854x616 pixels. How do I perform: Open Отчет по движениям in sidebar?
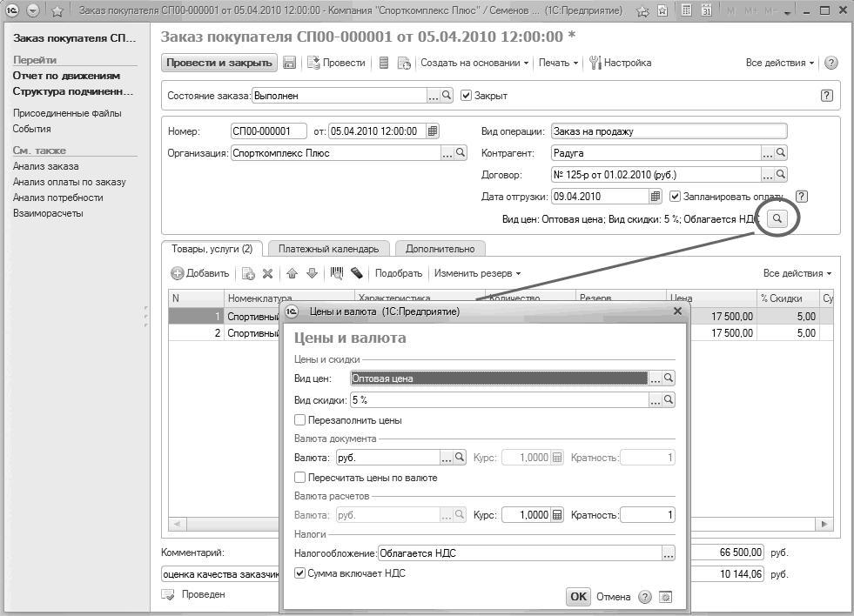click(x=66, y=76)
